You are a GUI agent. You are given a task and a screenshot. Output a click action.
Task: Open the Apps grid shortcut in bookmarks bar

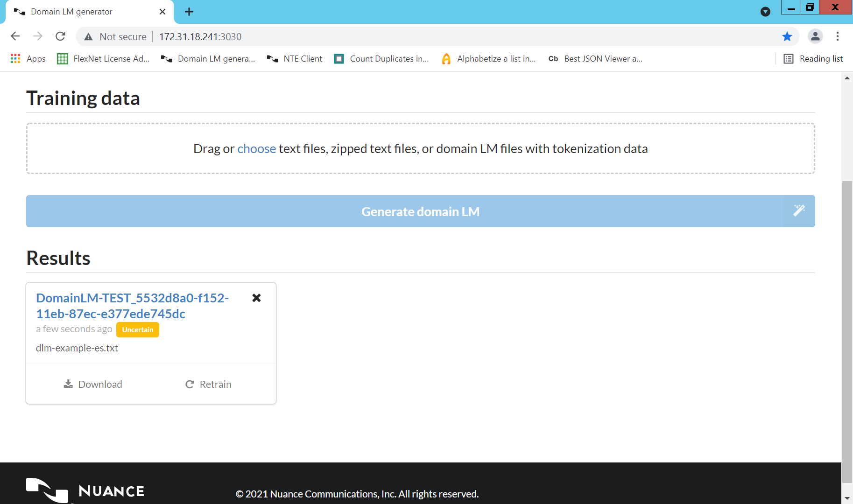pos(28,59)
